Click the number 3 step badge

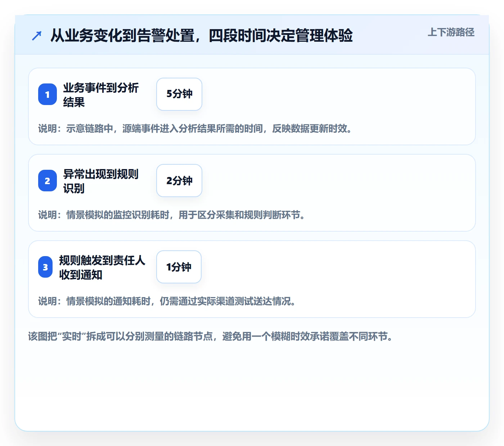(x=45, y=267)
